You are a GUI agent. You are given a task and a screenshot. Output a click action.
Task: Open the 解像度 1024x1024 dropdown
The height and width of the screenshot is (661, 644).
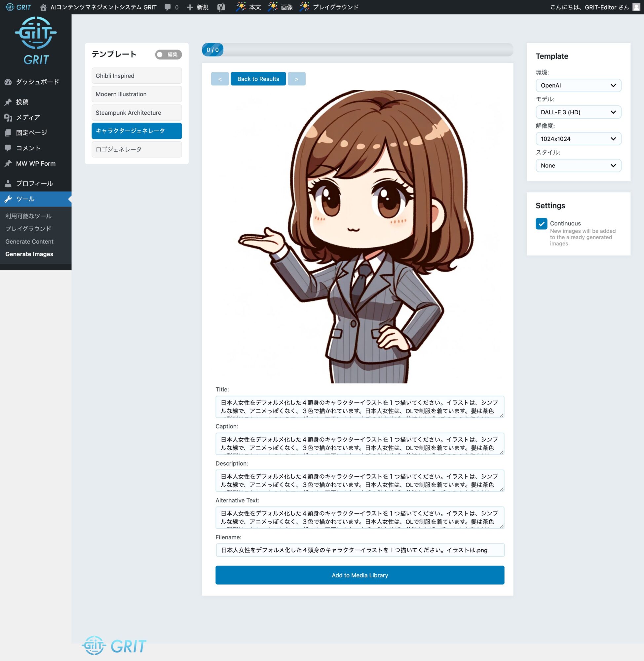pos(578,139)
